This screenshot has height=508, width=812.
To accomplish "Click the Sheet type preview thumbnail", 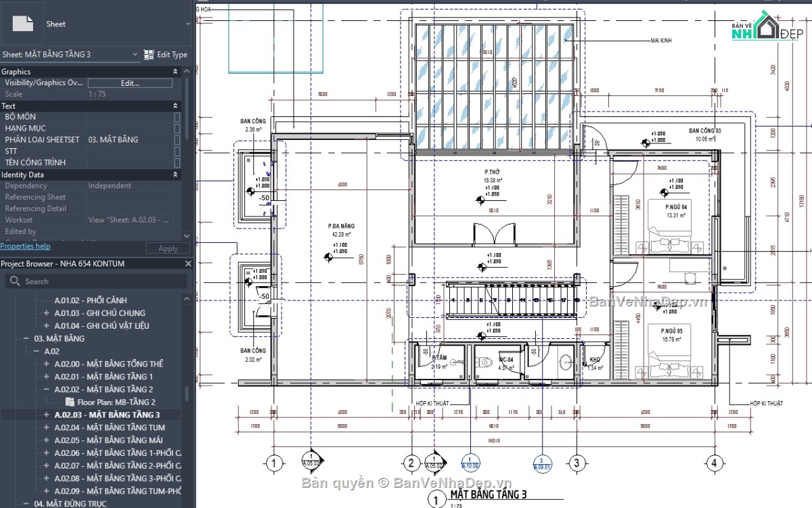I will coord(23,24).
